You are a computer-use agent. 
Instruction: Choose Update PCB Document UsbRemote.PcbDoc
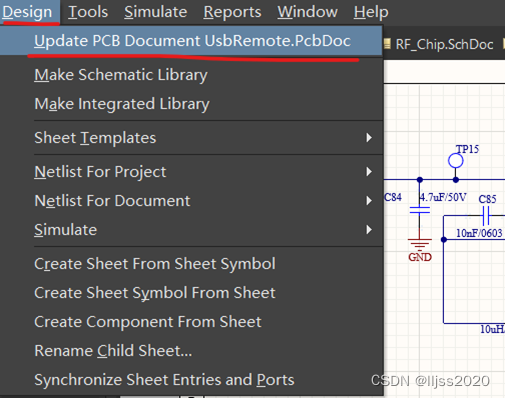pos(191,41)
